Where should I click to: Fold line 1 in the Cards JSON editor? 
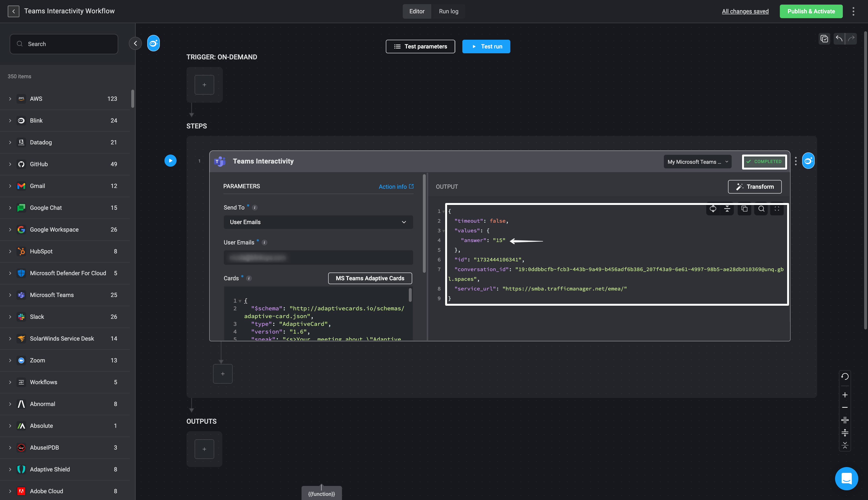240,301
